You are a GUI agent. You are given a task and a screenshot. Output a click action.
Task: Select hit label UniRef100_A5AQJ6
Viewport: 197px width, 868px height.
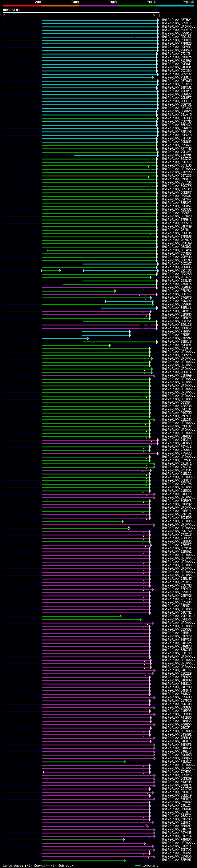click(x=177, y=179)
